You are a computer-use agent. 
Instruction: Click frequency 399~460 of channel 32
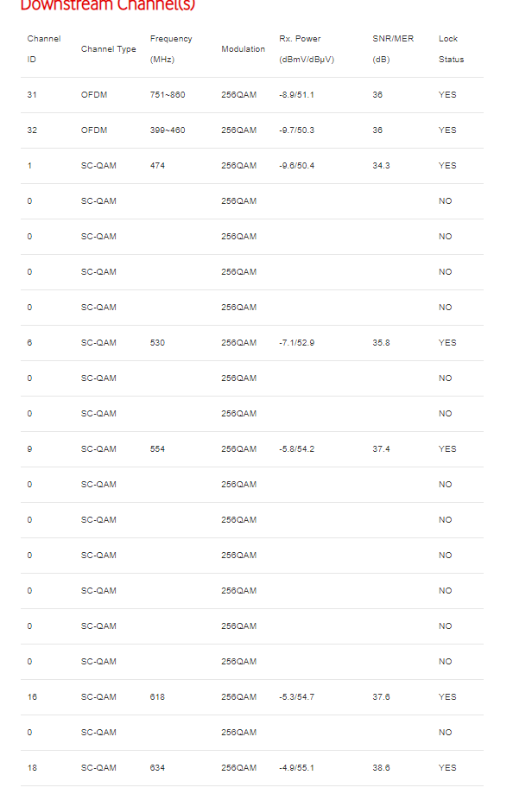(168, 130)
